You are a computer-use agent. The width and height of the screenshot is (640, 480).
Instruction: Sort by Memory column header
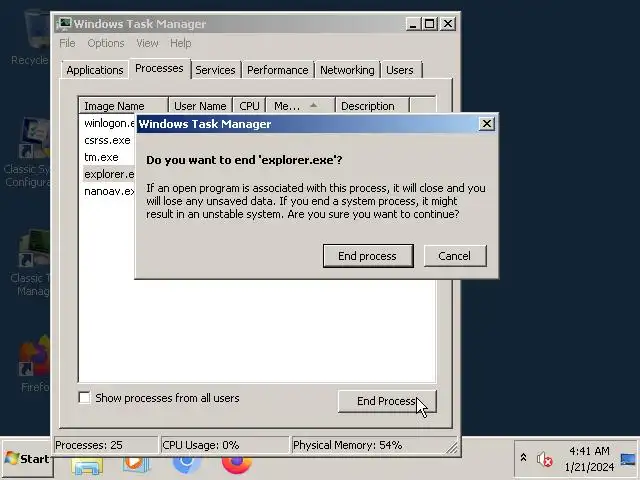300,106
